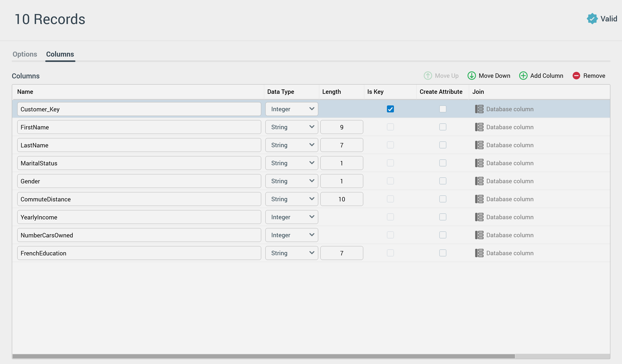Viewport: 622px width, 364px height.
Task: Click database column icon for YearlyIncome row
Action: pos(479,217)
